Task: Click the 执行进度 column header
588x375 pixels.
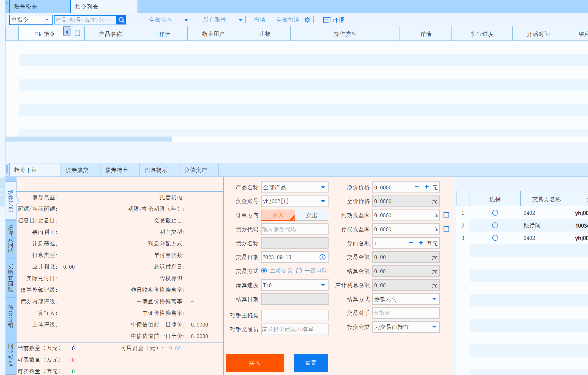Action: 482,34
